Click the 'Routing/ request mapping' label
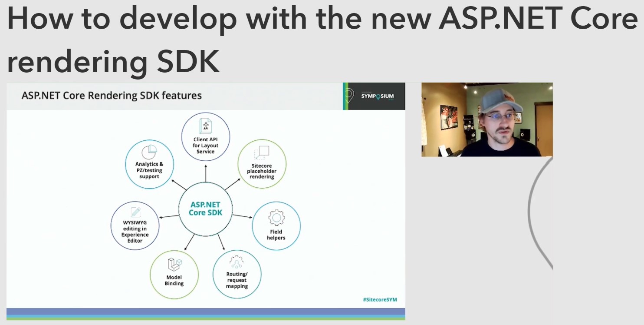The height and width of the screenshot is (325, 644). point(237,280)
